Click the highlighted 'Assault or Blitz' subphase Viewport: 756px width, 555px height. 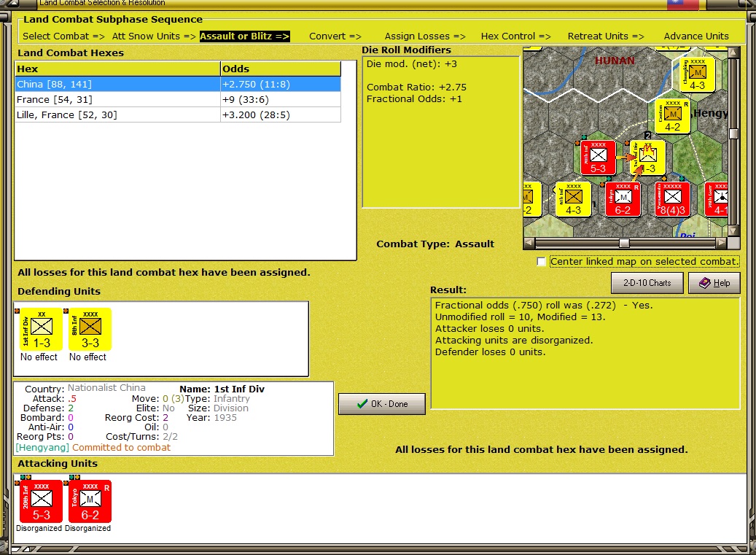[x=244, y=36]
